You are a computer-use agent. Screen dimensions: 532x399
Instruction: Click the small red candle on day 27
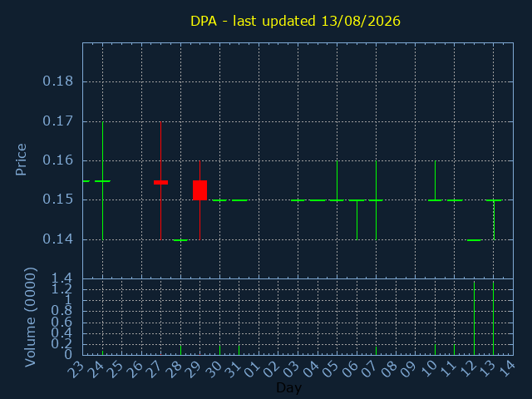pyautogui.click(x=160, y=183)
